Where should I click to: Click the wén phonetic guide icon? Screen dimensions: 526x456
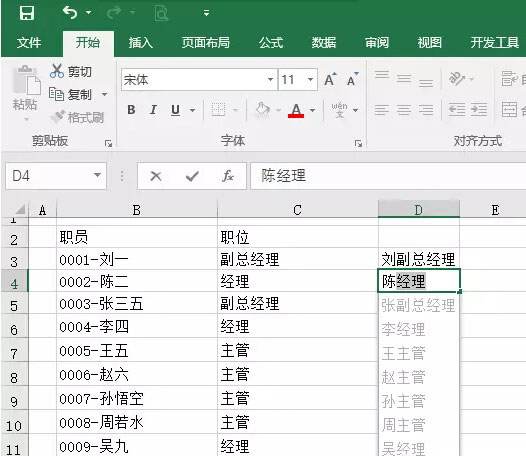tap(339, 110)
